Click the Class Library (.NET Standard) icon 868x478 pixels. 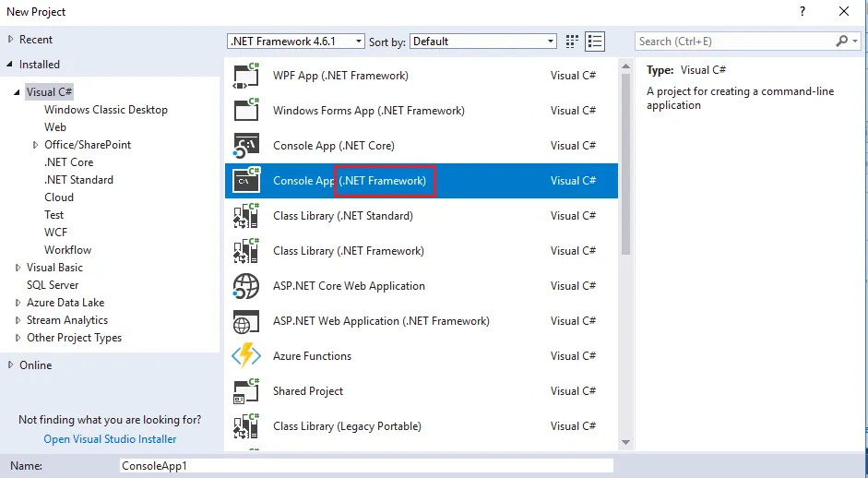[x=246, y=215]
